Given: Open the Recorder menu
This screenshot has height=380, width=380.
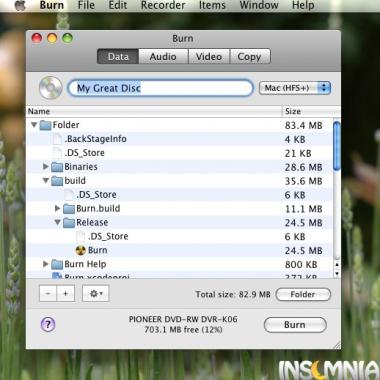Looking at the screenshot, I should pyautogui.click(x=163, y=5).
